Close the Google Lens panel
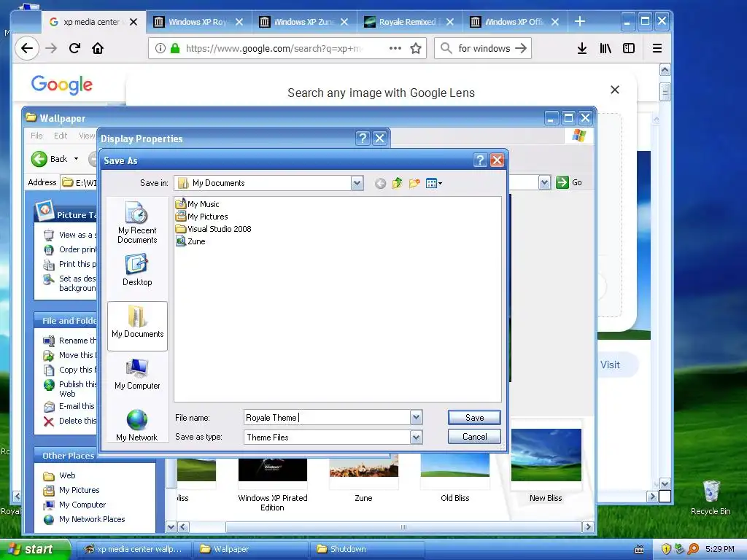 [x=615, y=90]
